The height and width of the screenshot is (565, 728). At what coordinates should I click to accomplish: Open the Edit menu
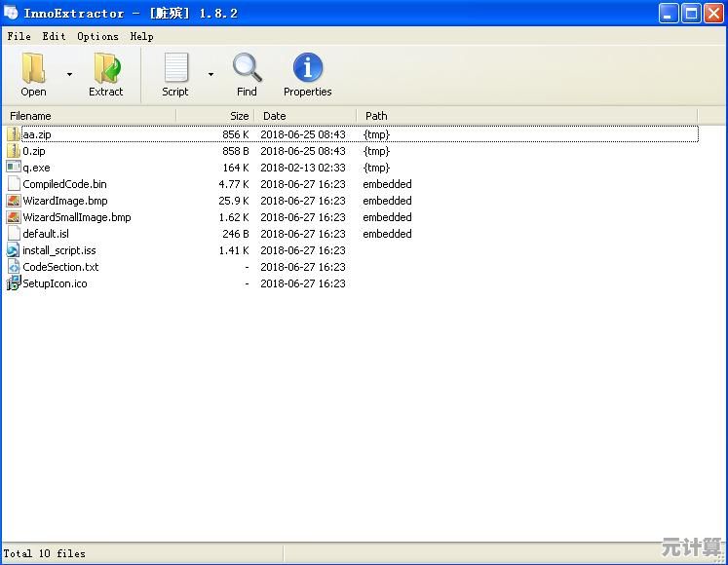pos(54,36)
